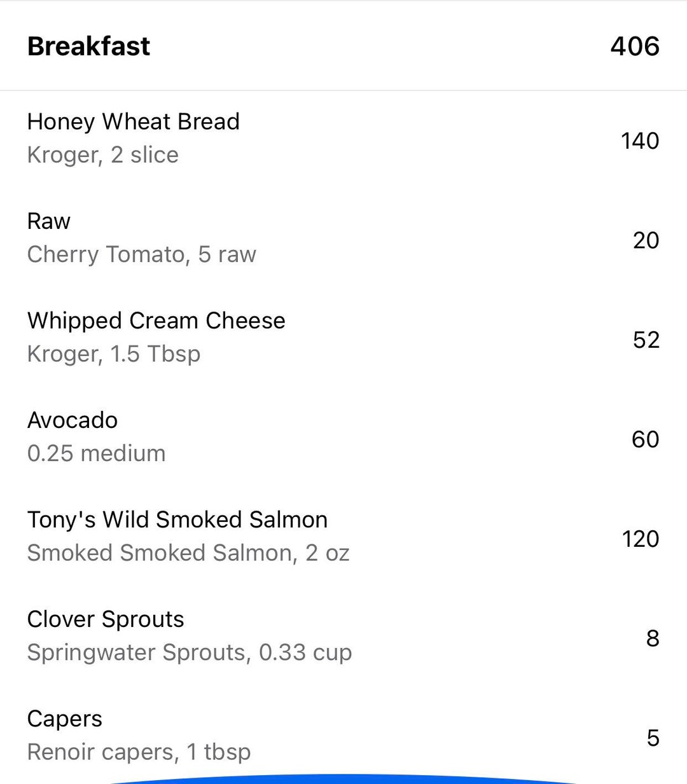Click the Breakfast meal header
687x784 pixels.
click(x=88, y=46)
